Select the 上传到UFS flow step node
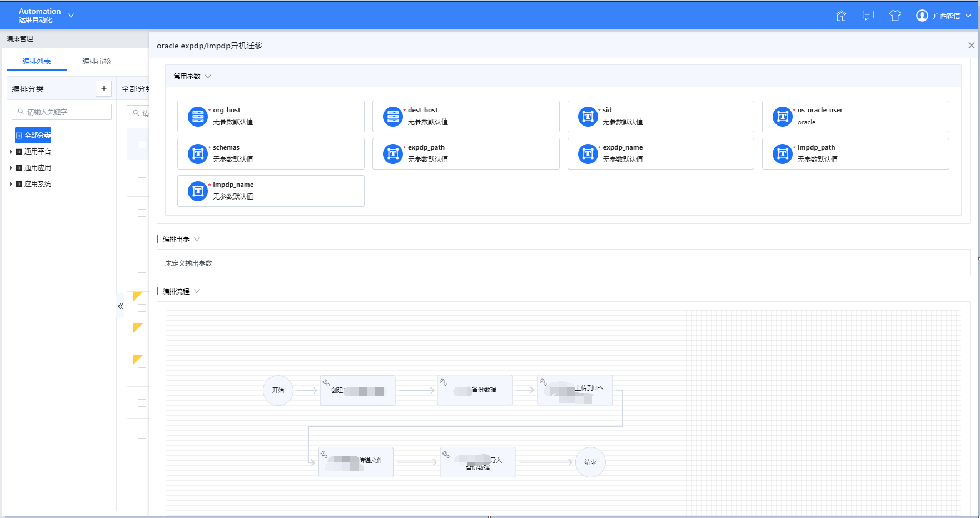The image size is (980, 518). coord(575,390)
